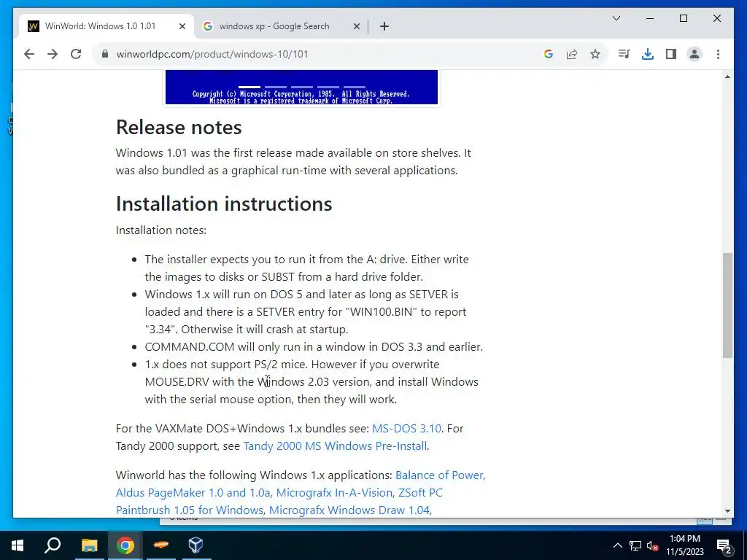Reload the WinWorld page

point(76,54)
